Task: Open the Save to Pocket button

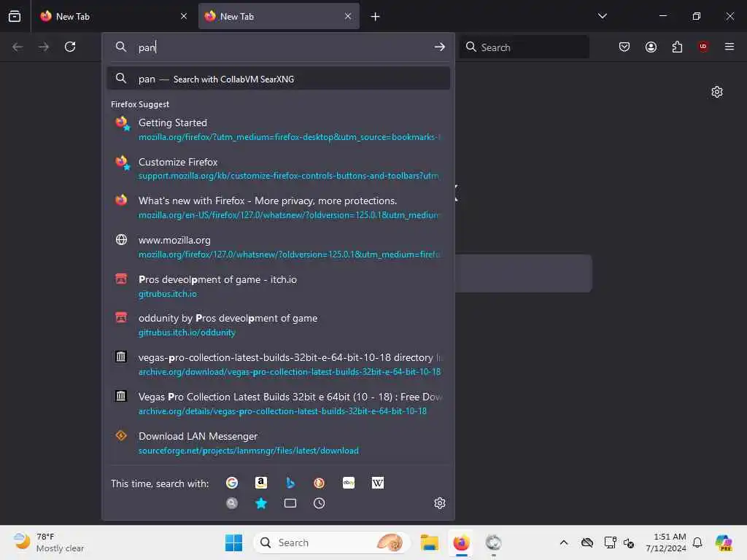Action: click(624, 47)
